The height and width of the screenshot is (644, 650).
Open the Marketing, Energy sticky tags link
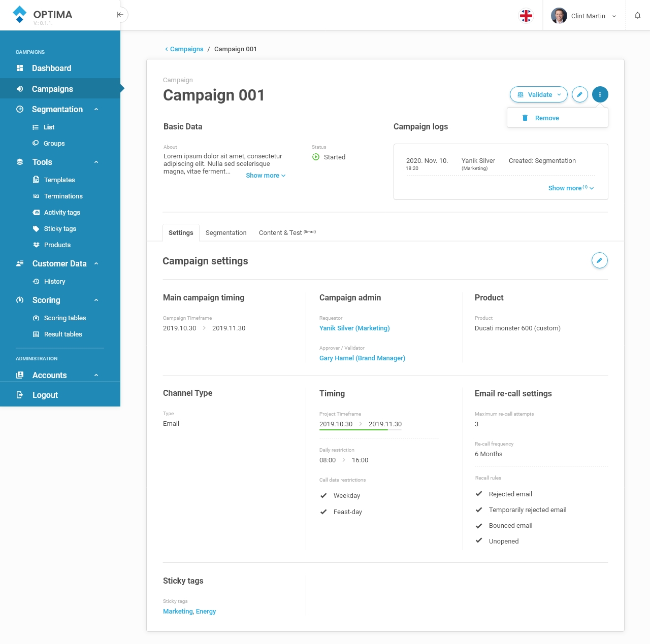point(189,612)
